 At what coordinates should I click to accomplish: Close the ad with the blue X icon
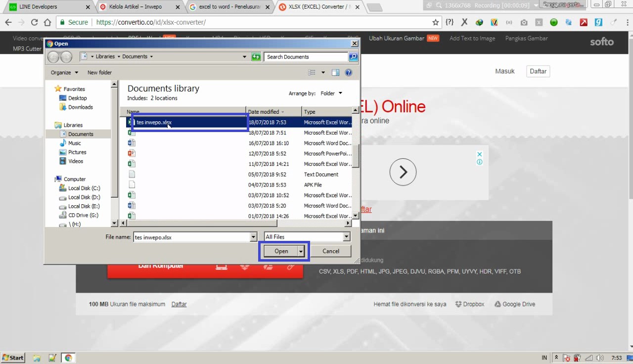[480, 155]
